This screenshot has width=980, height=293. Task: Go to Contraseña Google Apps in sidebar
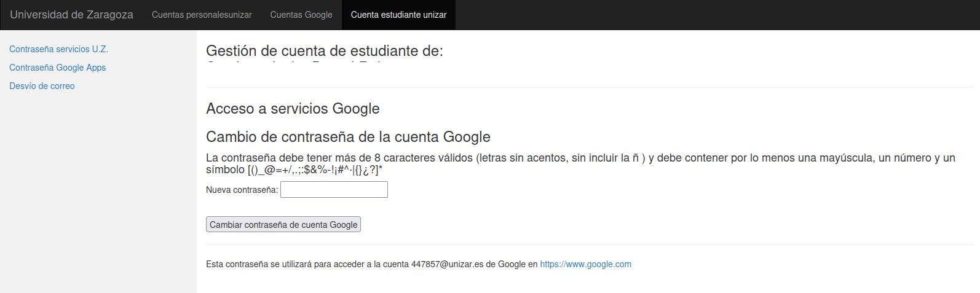click(x=57, y=68)
